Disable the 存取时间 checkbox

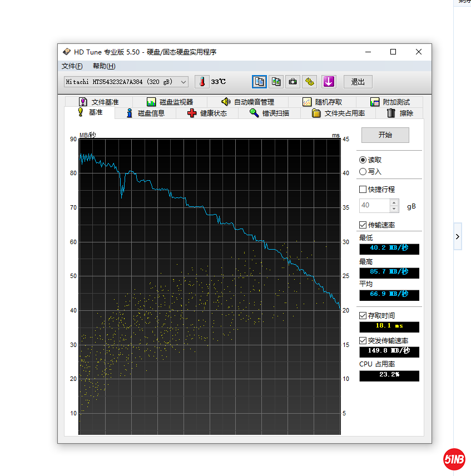pyautogui.click(x=363, y=316)
